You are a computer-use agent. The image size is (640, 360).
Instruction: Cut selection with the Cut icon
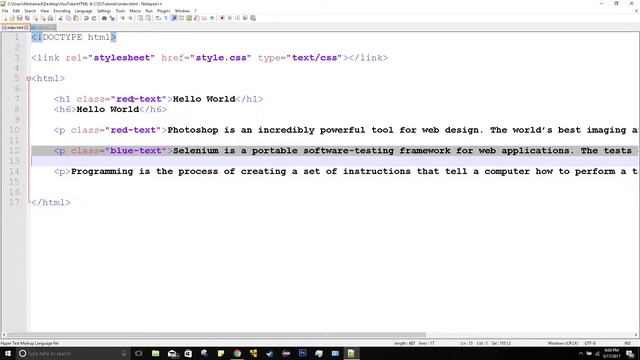[60, 18]
